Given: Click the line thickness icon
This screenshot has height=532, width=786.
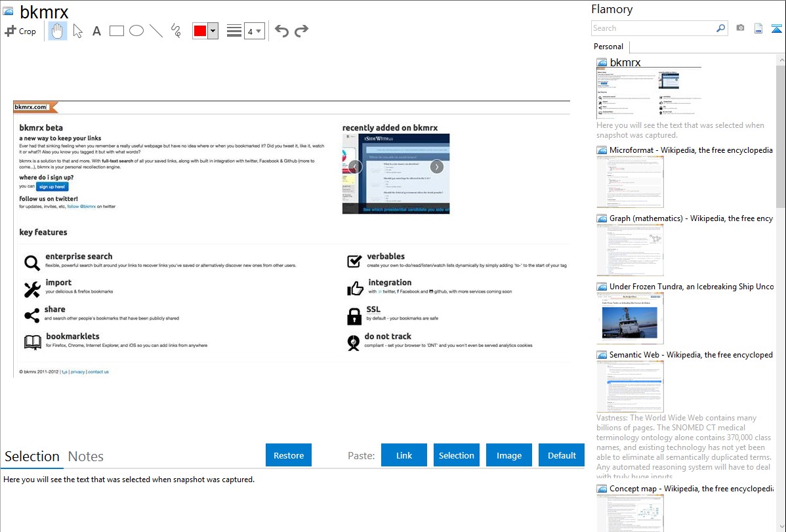Looking at the screenshot, I should coord(234,31).
